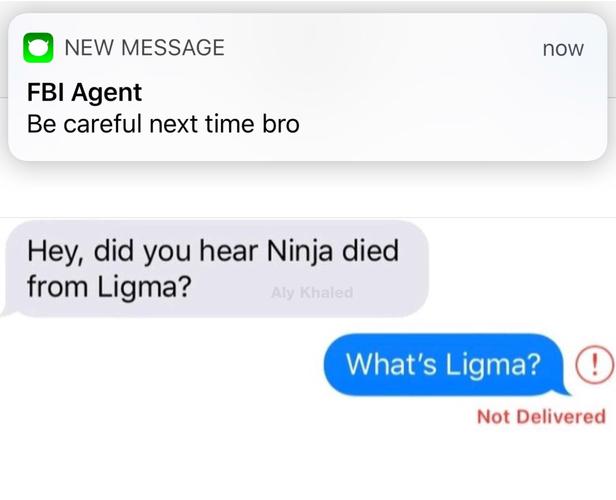The height and width of the screenshot is (500, 616).
Task: Tap the 'Aly Khaled' watermark text
Action: 312,293
